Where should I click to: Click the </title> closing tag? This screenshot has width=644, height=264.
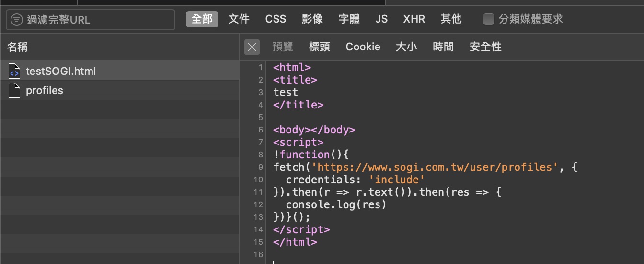(299, 105)
